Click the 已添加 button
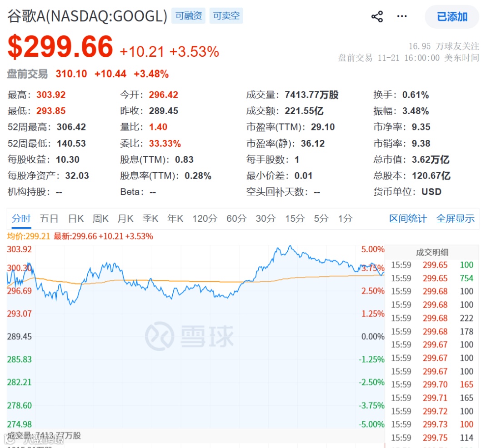The height and width of the screenshot is (448, 491). pyautogui.click(x=452, y=16)
